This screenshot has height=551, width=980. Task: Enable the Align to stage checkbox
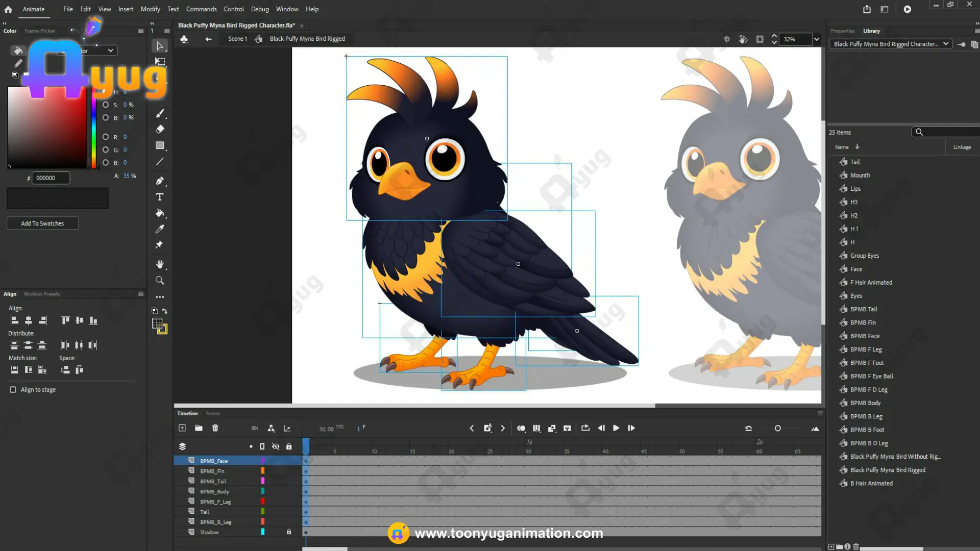coord(13,390)
